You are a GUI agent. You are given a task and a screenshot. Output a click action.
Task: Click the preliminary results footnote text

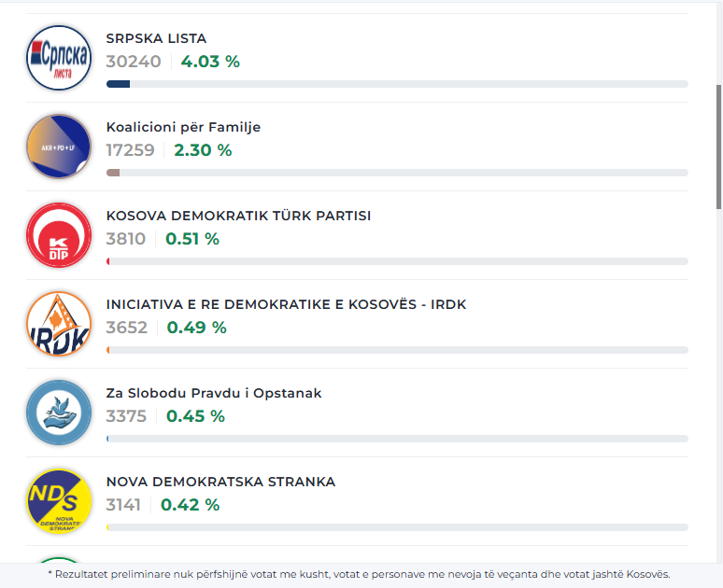coord(361,574)
